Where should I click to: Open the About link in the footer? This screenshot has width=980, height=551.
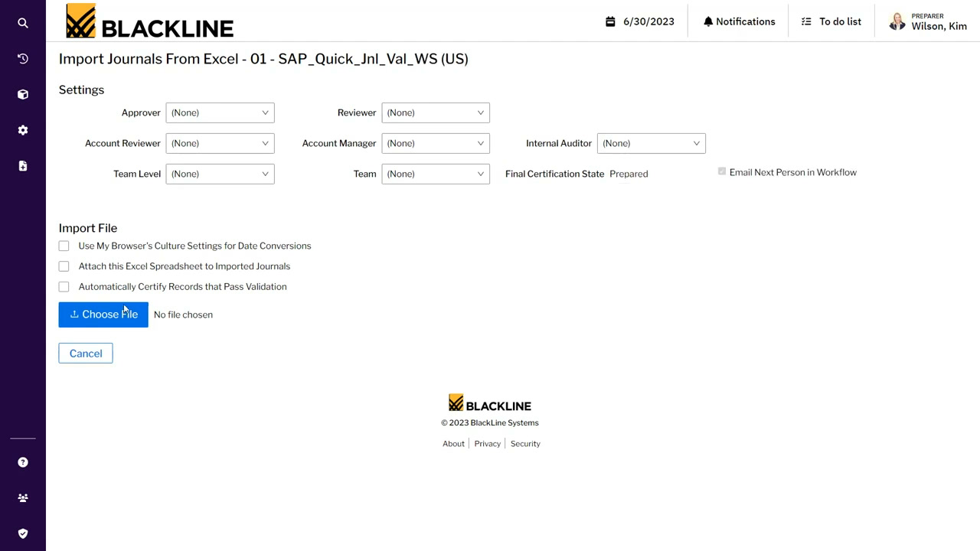(453, 444)
